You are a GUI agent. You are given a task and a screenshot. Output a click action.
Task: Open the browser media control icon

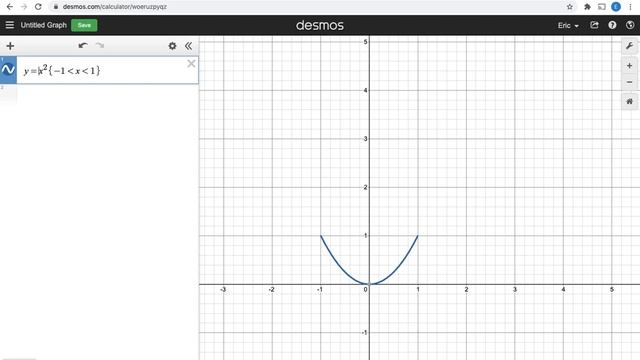click(x=602, y=7)
